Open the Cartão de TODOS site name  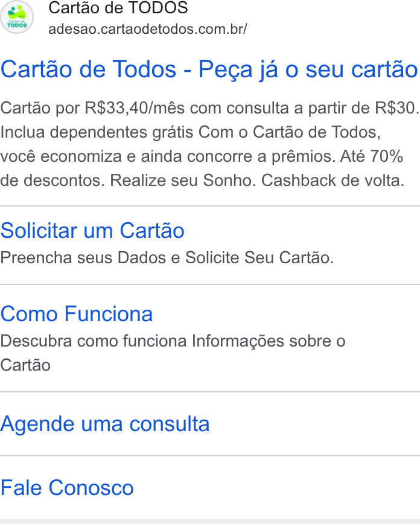coord(118,7)
